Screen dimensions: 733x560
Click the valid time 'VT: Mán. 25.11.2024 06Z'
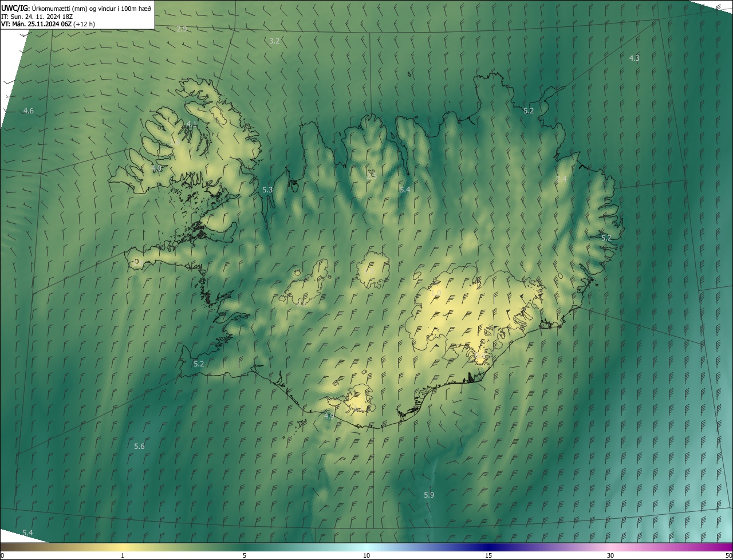(37, 24)
